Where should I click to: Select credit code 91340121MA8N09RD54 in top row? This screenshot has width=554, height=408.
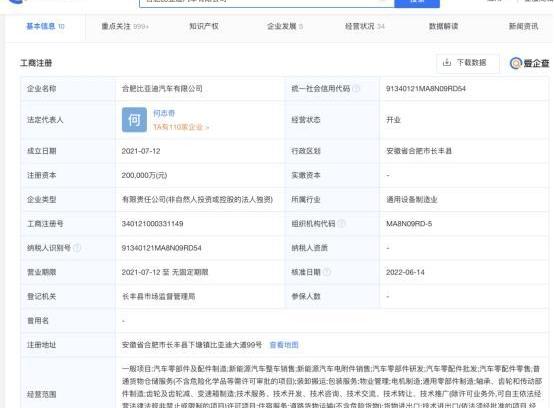click(426, 89)
